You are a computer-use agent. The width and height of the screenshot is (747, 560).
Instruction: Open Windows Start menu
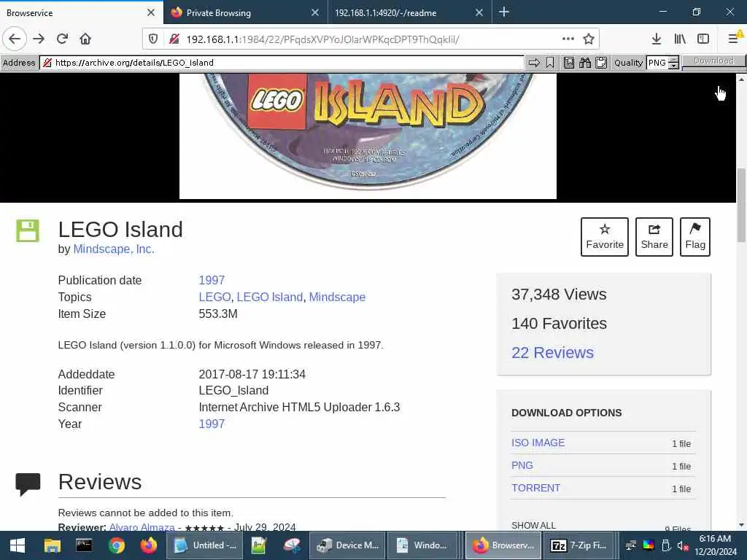tap(18, 545)
